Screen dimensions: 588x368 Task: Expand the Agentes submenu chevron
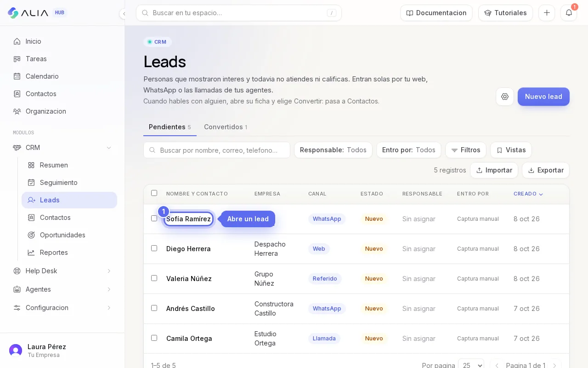[x=109, y=289]
